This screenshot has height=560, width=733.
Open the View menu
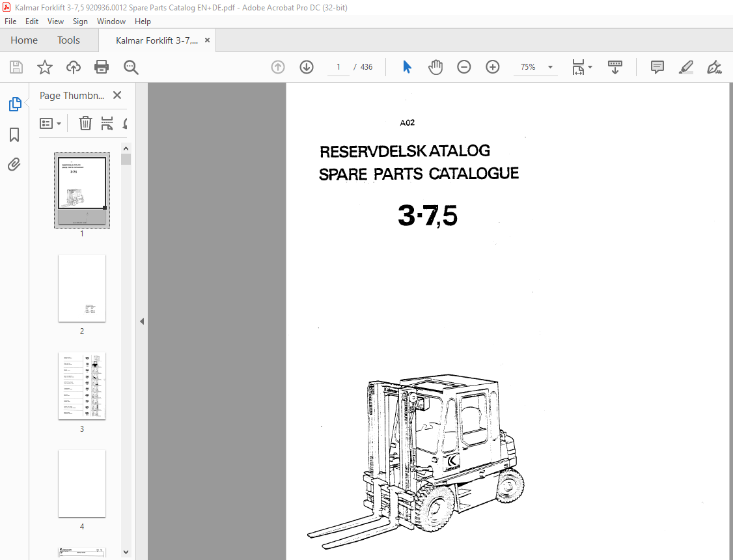click(x=55, y=21)
